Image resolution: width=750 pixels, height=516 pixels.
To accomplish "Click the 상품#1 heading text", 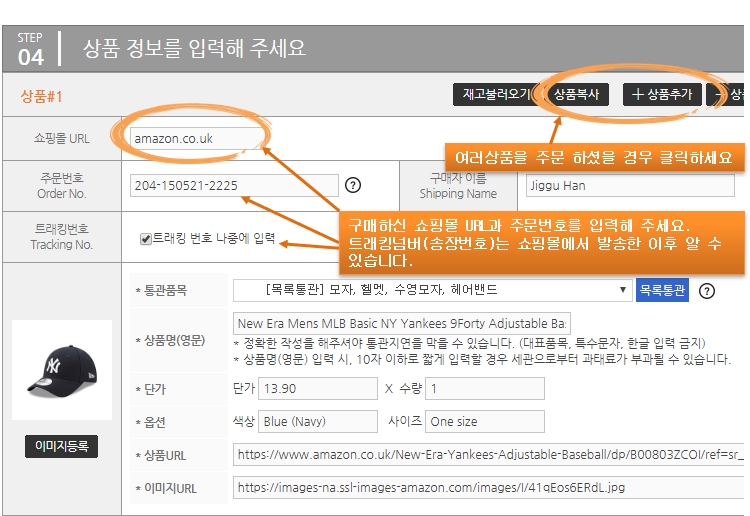I will [x=41, y=96].
